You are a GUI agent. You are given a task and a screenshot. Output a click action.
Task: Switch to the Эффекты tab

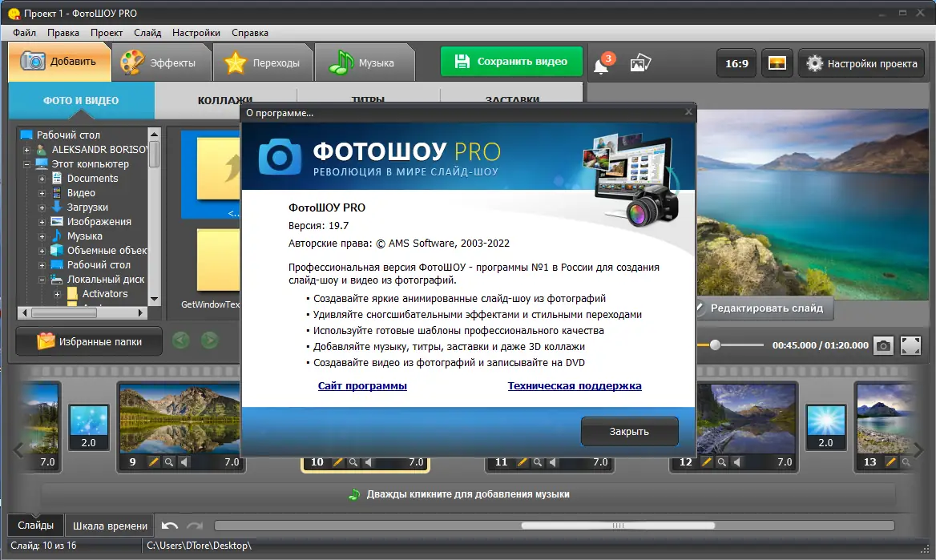click(161, 62)
